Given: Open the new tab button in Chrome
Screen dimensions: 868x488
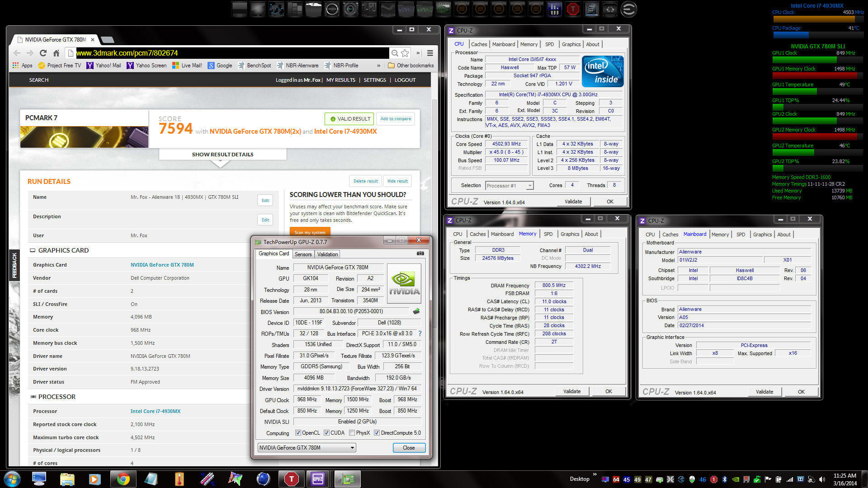Looking at the screenshot, I should click(107, 40).
